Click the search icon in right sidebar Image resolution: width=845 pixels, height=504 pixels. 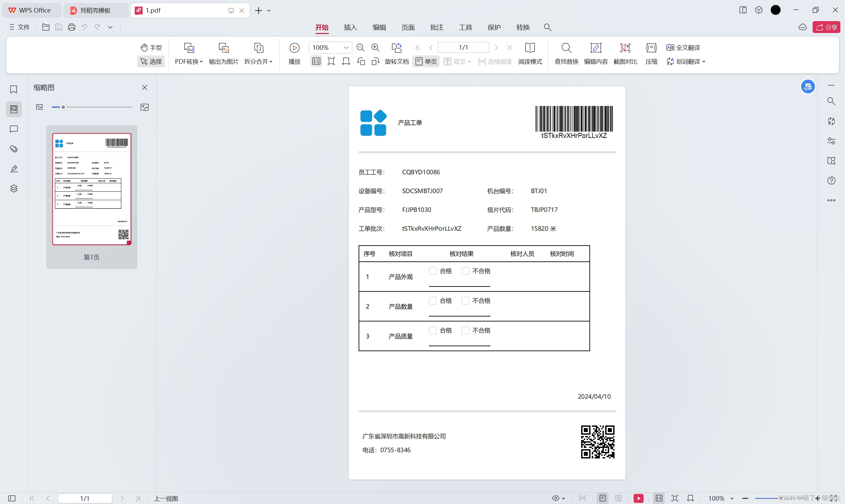[831, 101]
